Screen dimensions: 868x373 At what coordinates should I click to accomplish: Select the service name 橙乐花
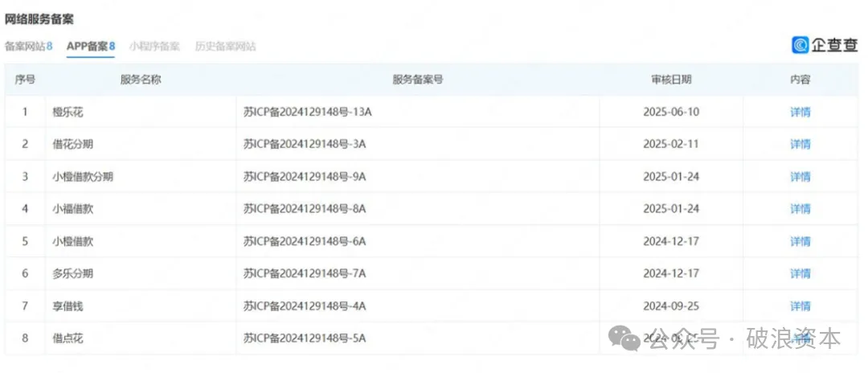pyautogui.click(x=68, y=113)
